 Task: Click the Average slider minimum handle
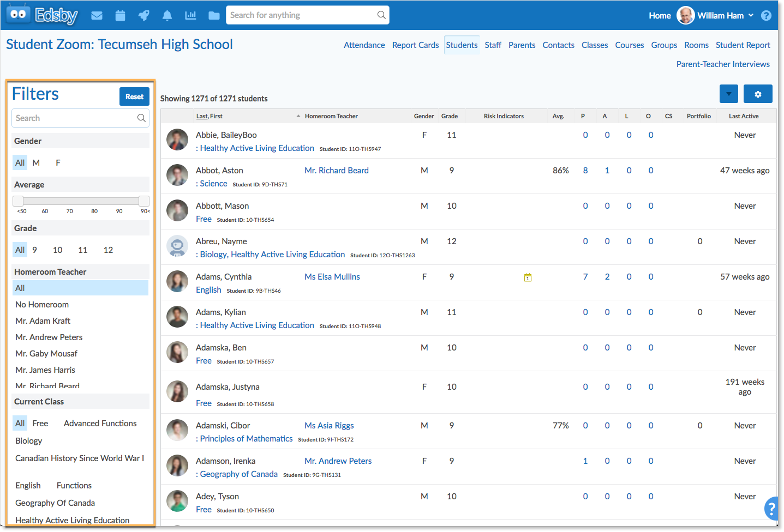pos(18,201)
